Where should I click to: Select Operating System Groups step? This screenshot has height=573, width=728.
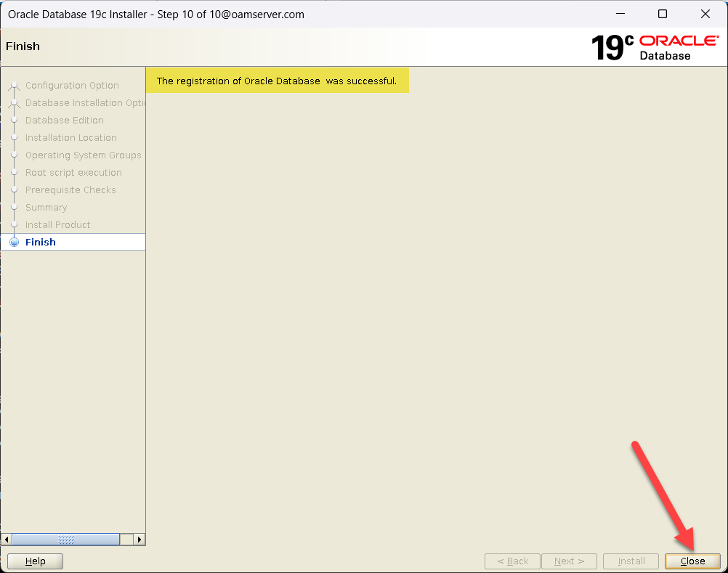83,155
